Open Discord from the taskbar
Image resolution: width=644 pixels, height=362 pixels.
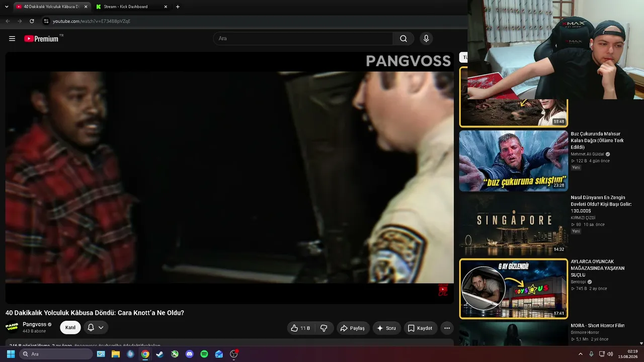(189, 354)
